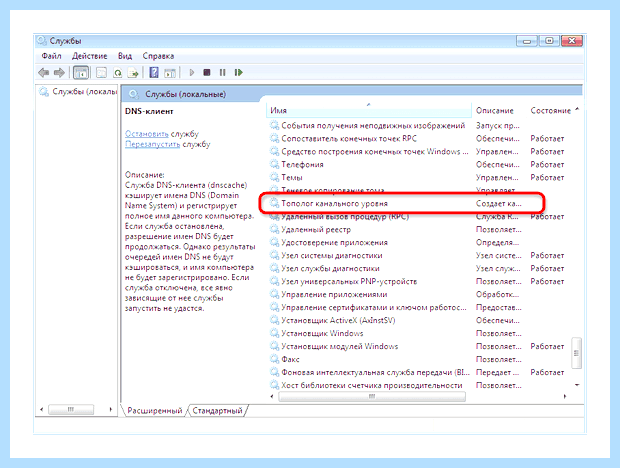620x468 pixels.
Task: Click the gear icon of Факс service
Action: point(274,359)
